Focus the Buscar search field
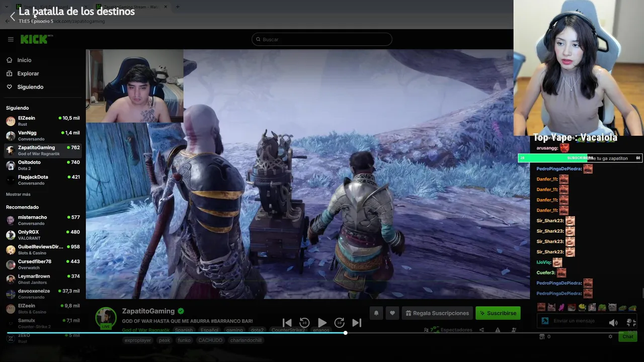644x362 pixels. tap(322, 39)
